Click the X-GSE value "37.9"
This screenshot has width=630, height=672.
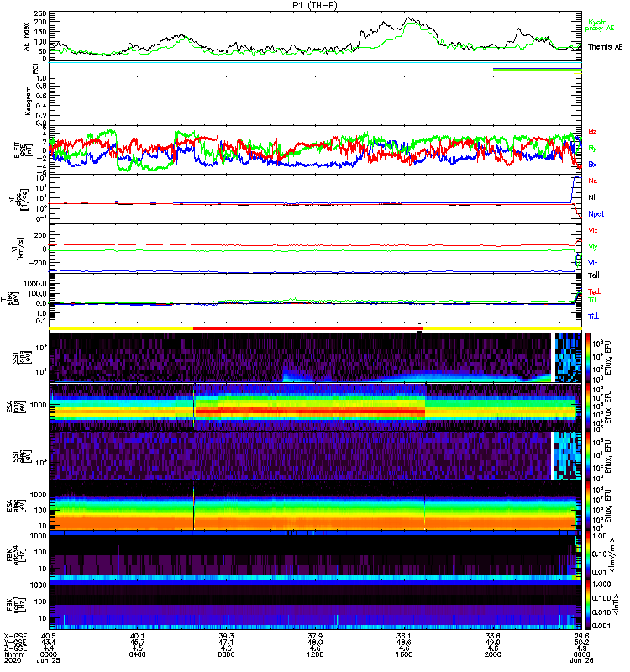(x=316, y=637)
